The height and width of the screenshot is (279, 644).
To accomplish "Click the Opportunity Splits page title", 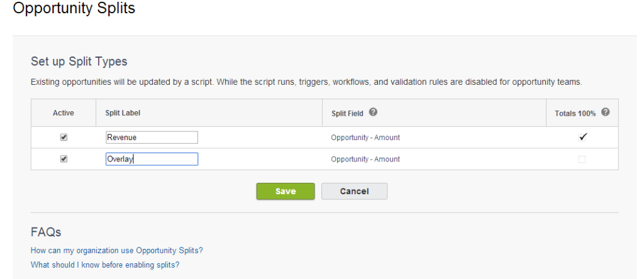I will 74,9.
